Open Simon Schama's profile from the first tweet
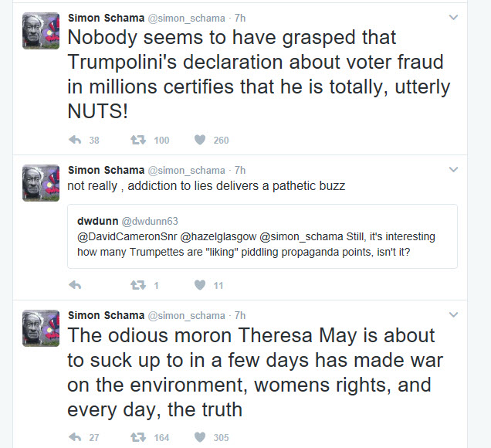 click(106, 18)
